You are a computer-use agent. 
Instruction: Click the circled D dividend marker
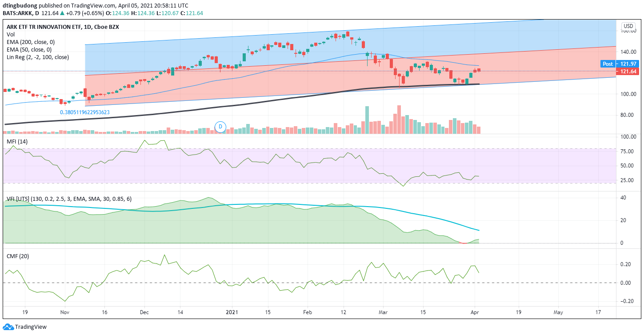click(220, 127)
